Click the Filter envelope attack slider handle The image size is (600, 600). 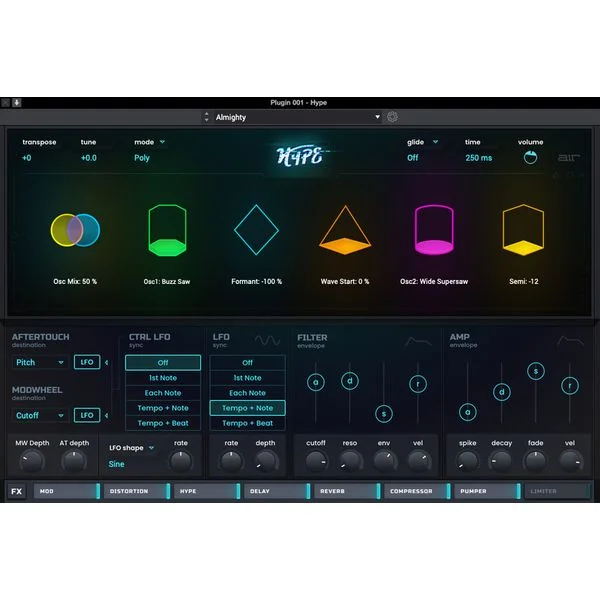(316, 382)
